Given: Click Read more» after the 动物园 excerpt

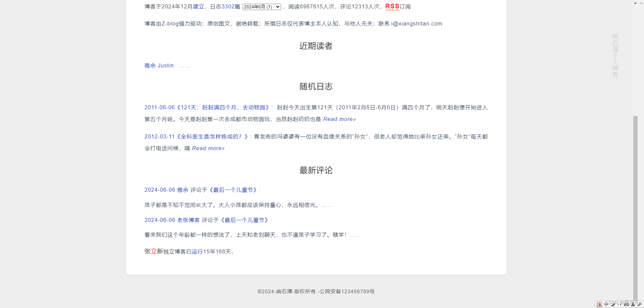Looking at the screenshot, I should point(339,119).
